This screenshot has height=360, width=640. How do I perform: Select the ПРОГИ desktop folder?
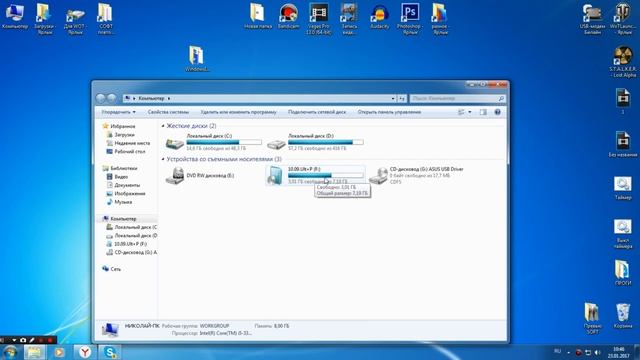tap(623, 272)
